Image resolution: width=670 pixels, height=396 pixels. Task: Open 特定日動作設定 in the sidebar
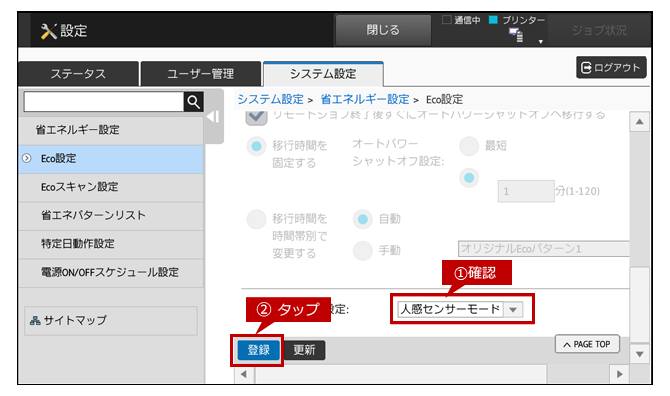[x=111, y=244]
